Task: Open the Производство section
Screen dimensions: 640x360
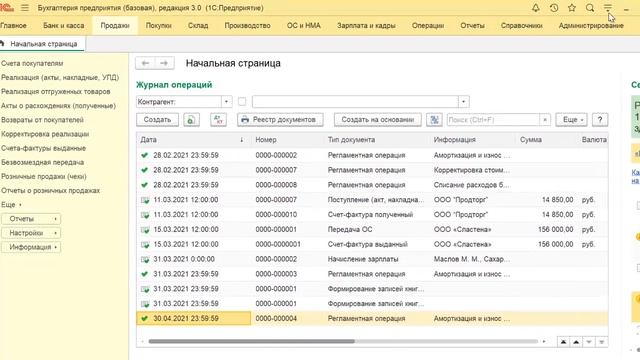Action: click(247, 25)
